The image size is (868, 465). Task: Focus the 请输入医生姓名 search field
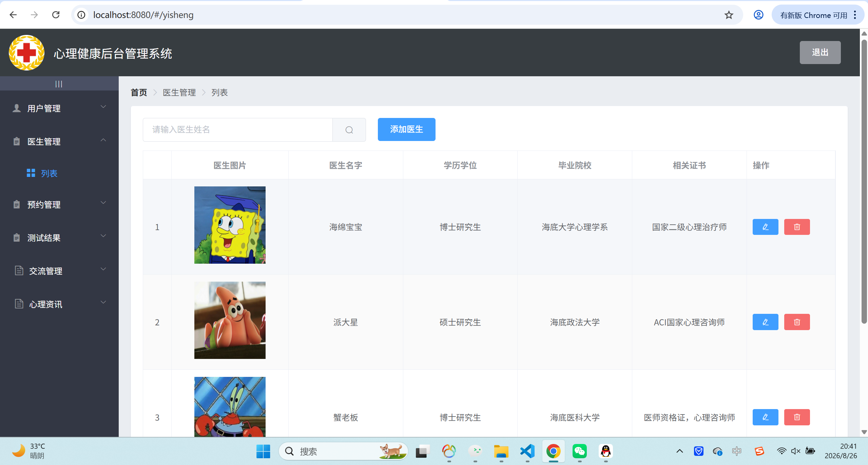(238, 130)
